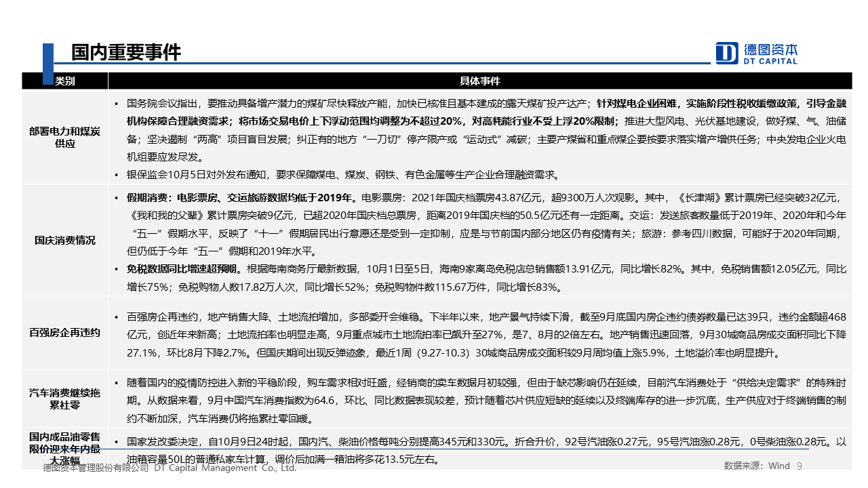Image resolution: width=868 pixels, height=488 pixels.
Task: Select the 部署电力和煤炭供应 category cell
Action: [x=64, y=138]
